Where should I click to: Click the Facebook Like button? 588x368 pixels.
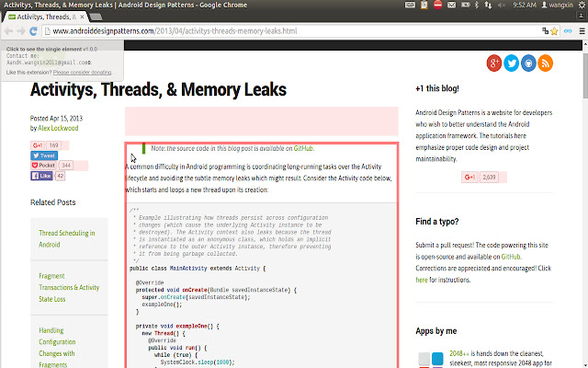click(x=41, y=176)
